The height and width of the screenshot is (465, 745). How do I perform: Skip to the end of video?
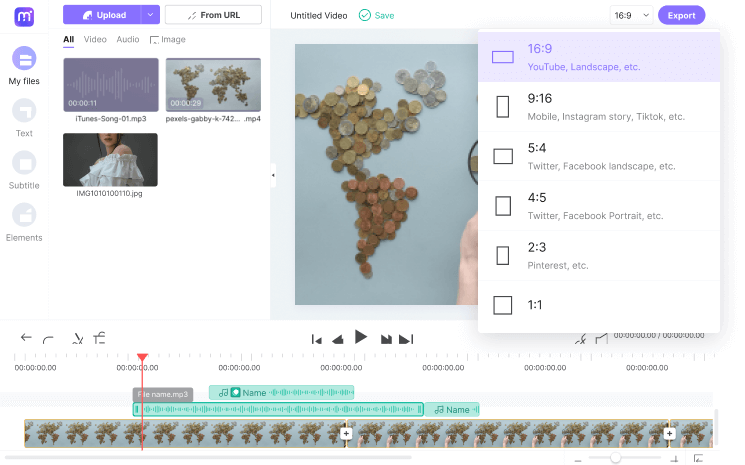pos(406,339)
